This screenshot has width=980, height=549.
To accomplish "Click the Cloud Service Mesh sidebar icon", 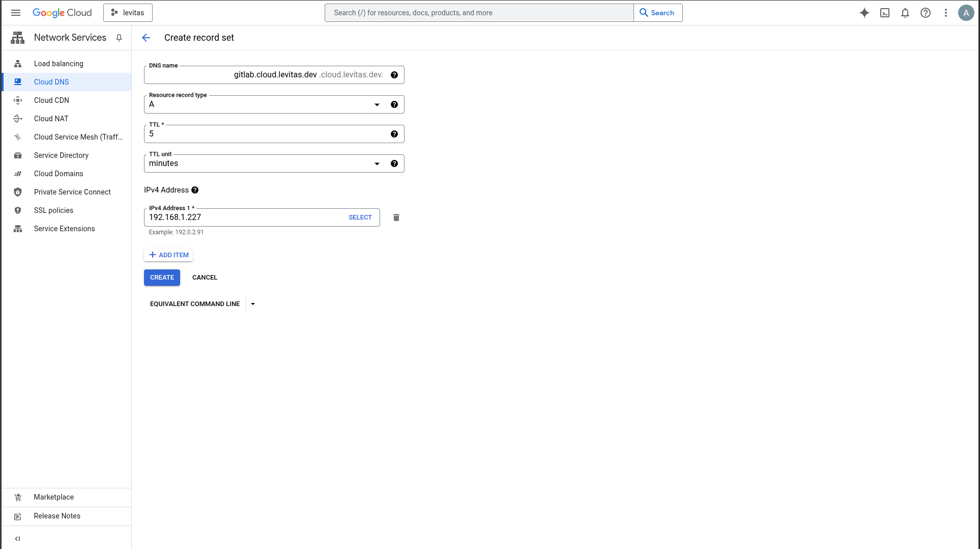I will click(18, 137).
